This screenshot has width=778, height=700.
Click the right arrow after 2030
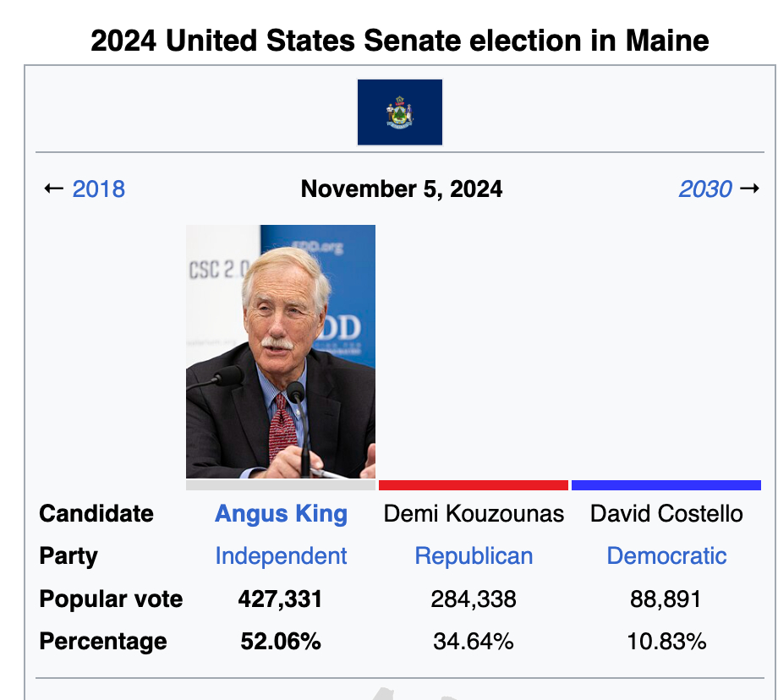point(749,188)
